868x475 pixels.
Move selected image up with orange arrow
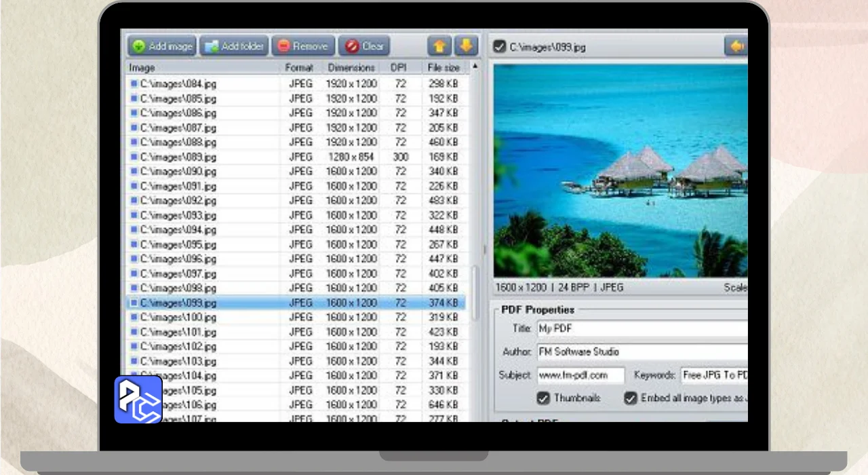click(x=439, y=46)
